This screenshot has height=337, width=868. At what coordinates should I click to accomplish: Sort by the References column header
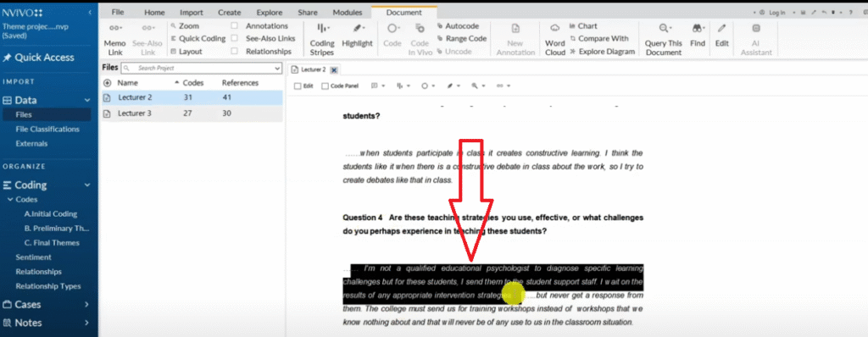(240, 83)
